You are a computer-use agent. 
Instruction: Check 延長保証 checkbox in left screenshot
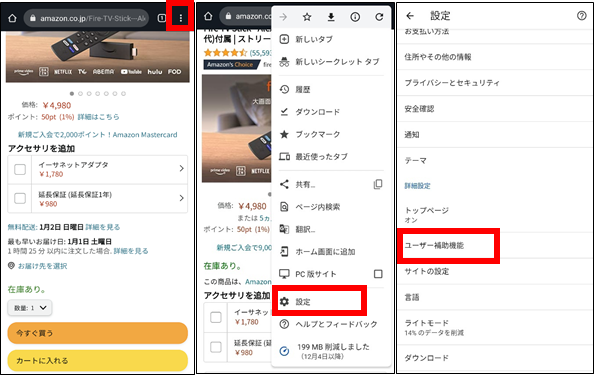coord(20,198)
